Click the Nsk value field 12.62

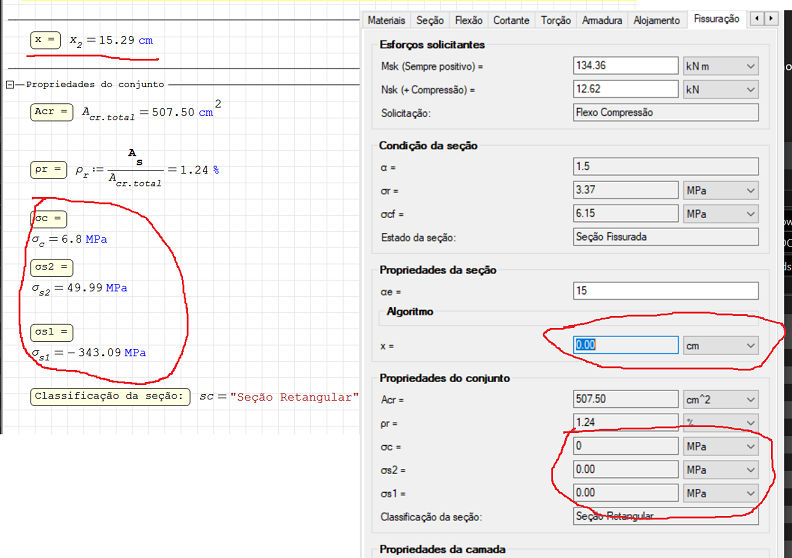point(625,90)
